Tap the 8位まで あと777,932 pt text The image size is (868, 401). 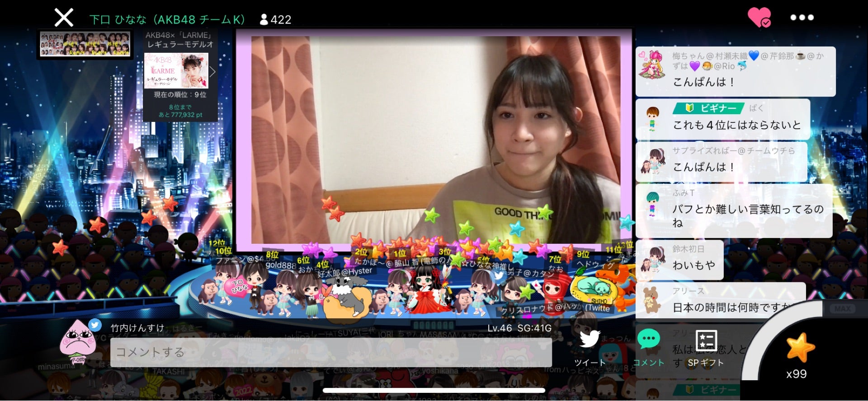click(x=180, y=111)
